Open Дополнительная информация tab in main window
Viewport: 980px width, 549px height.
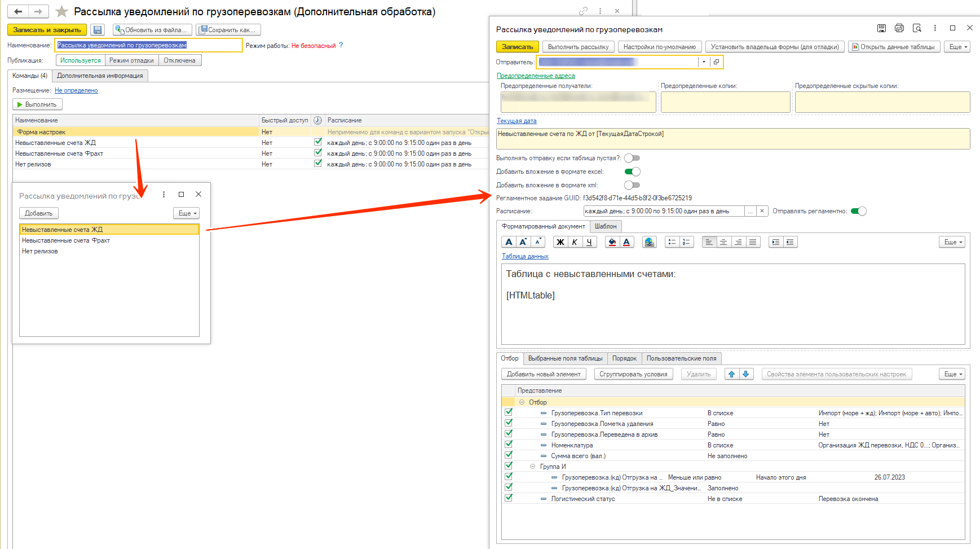pos(100,76)
